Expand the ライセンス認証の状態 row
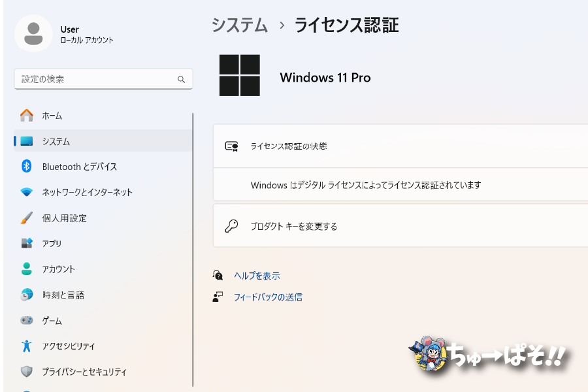 400,146
